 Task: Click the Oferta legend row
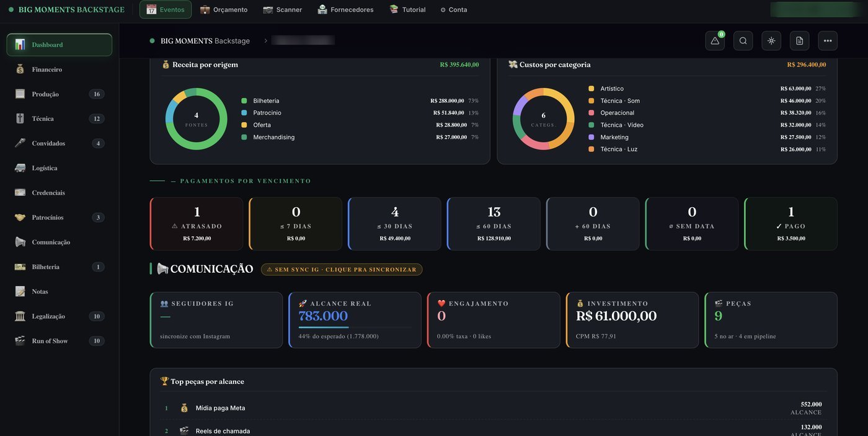(360, 125)
